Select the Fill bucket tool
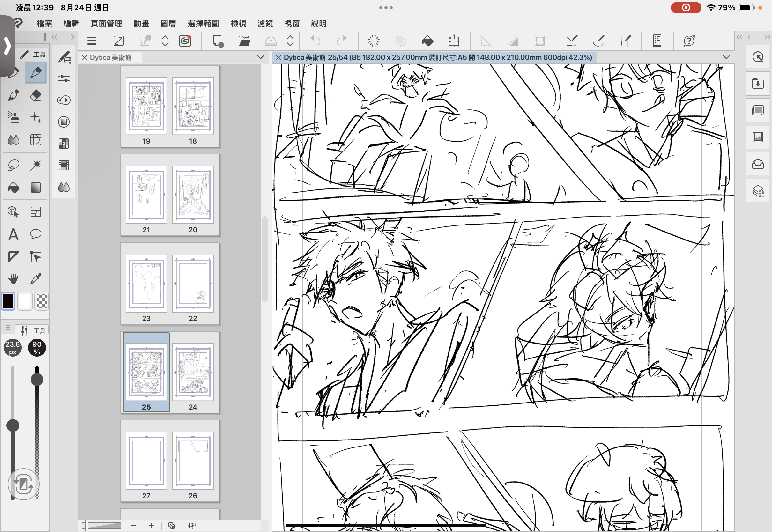772x532 pixels. click(13, 188)
